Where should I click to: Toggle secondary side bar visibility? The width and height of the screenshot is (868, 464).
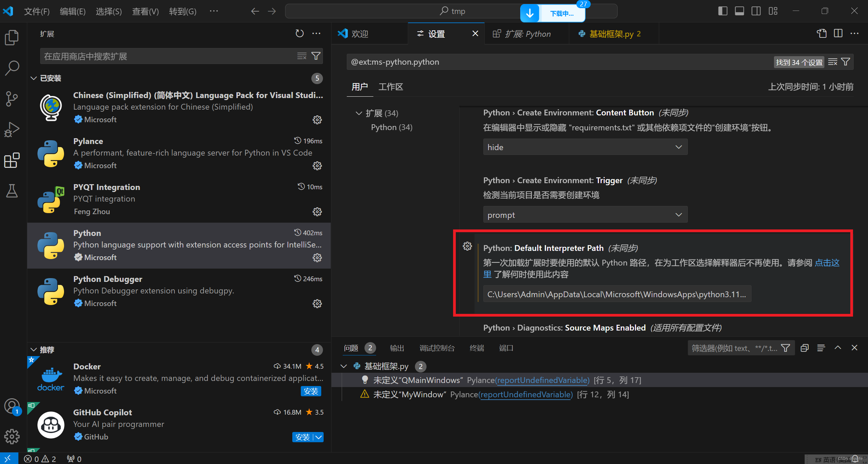pyautogui.click(x=756, y=11)
